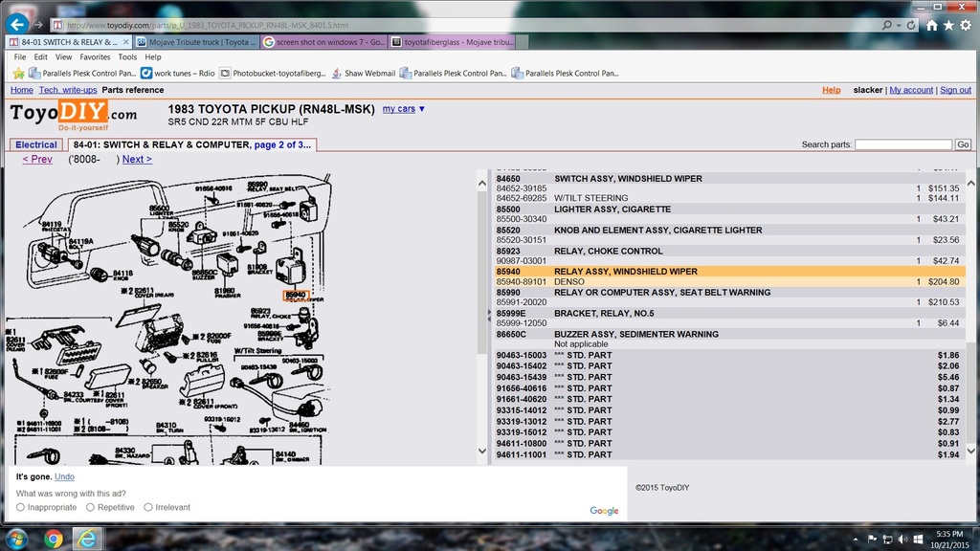Switch to the toyotafiberglass Mojave tab
Image resolution: width=980 pixels, height=551 pixels.
click(x=453, y=42)
